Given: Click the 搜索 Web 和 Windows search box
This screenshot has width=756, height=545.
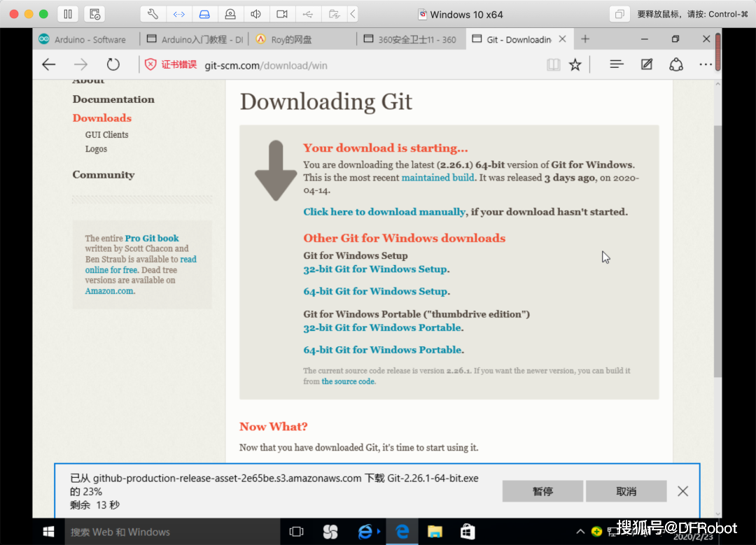Looking at the screenshot, I should pyautogui.click(x=172, y=532).
